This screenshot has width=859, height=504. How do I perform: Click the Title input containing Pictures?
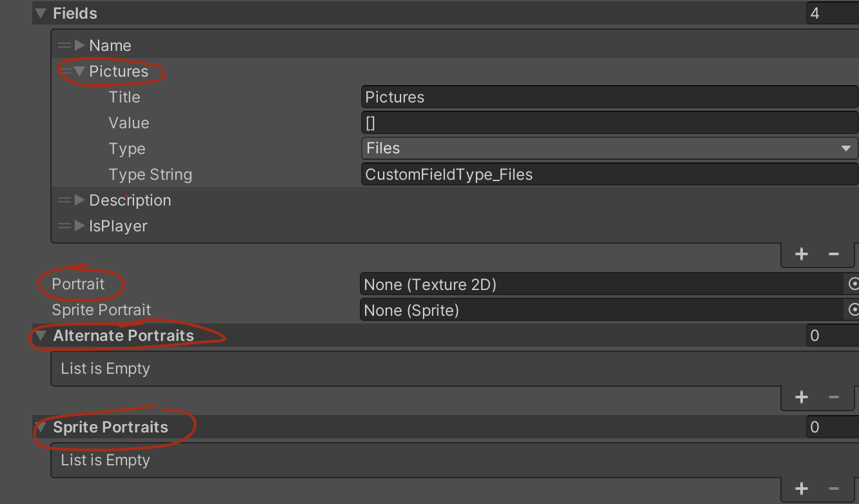(x=609, y=97)
